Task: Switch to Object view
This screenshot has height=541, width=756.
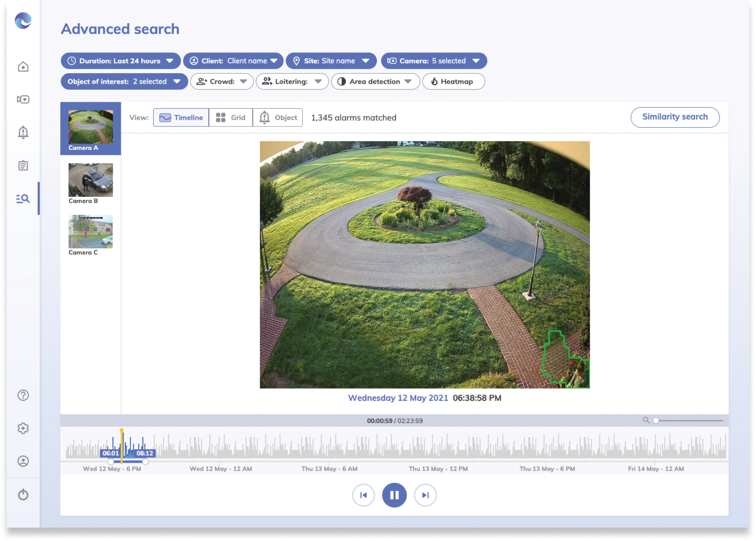Action: [x=278, y=118]
